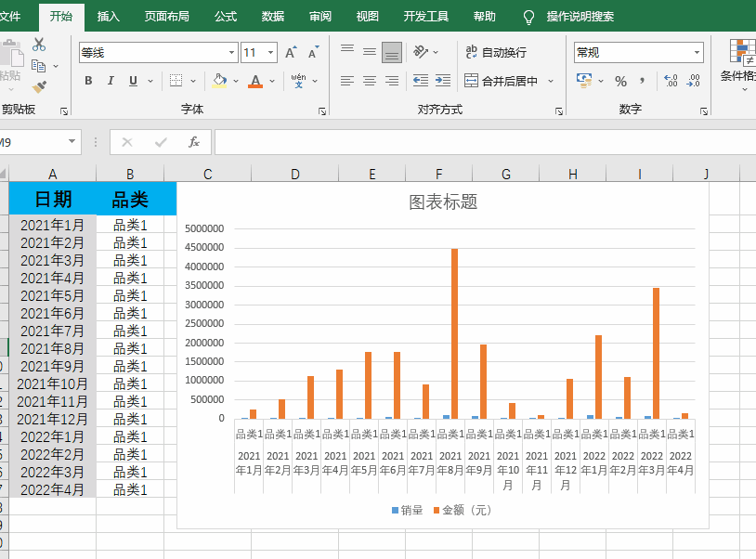
Task: Click the percent style icon
Action: click(x=620, y=81)
